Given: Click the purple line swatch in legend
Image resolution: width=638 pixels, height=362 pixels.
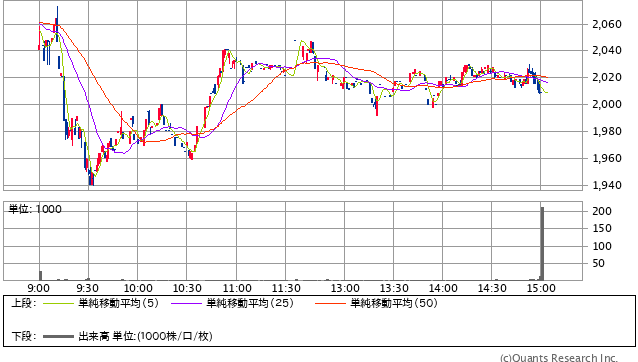Looking at the screenshot, I should coord(186,303).
